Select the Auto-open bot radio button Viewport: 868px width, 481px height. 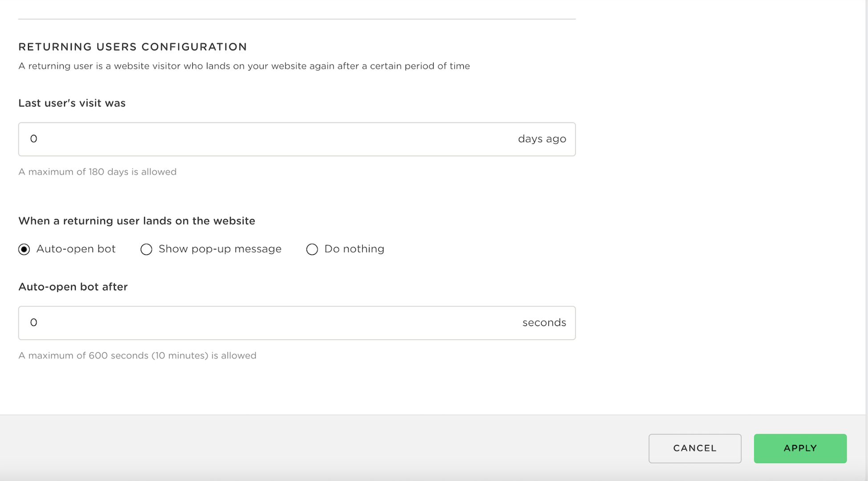pyautogui.click(x=24, y=249)
